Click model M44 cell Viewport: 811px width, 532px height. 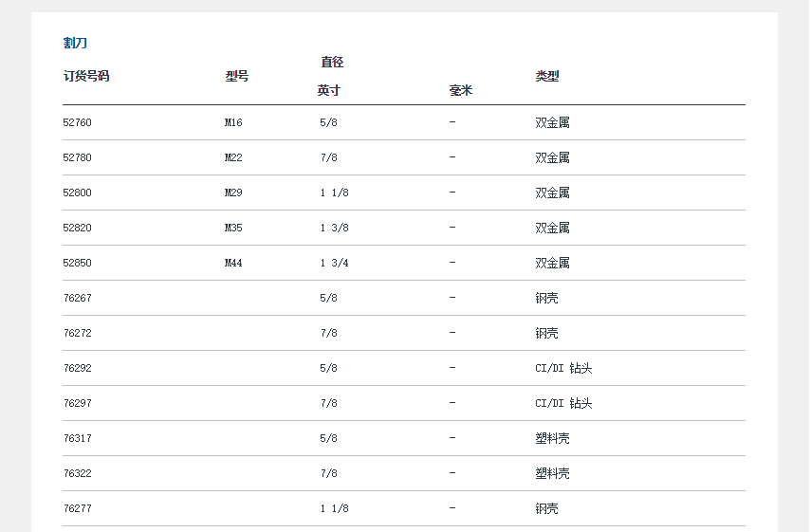click(233, 264)
